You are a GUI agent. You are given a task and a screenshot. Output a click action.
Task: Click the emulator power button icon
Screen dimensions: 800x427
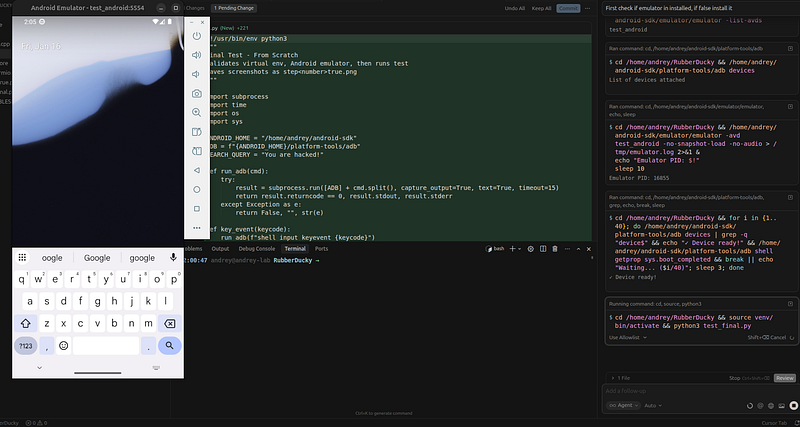pyautogui.click(x=196, y=36)
